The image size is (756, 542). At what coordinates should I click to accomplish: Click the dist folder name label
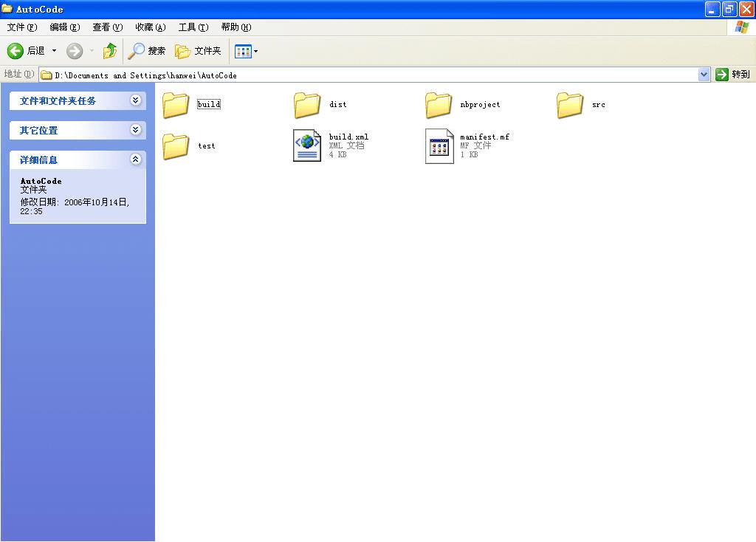(x=338, y=104)
